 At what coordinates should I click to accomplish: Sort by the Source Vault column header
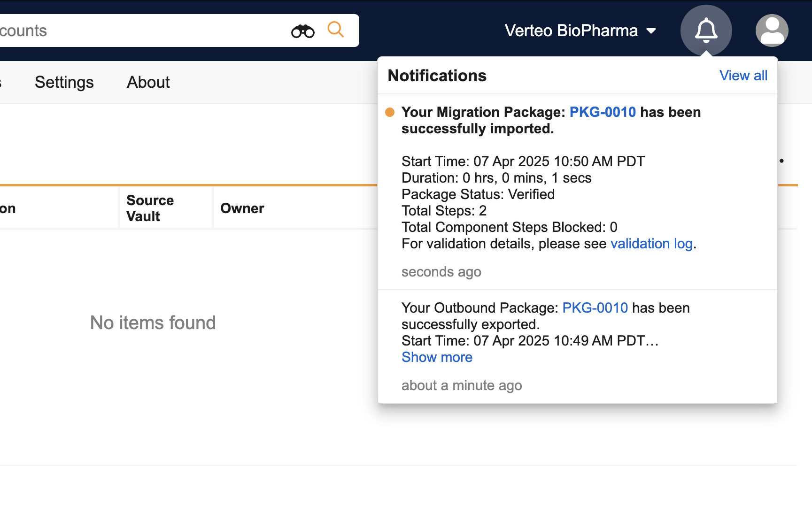[x=150, y=208]
